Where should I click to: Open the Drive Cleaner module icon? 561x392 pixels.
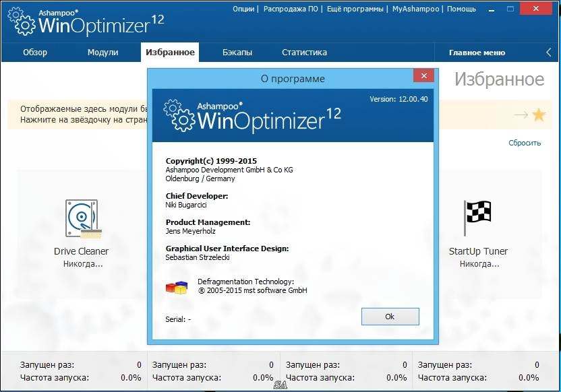pos(83,219)
